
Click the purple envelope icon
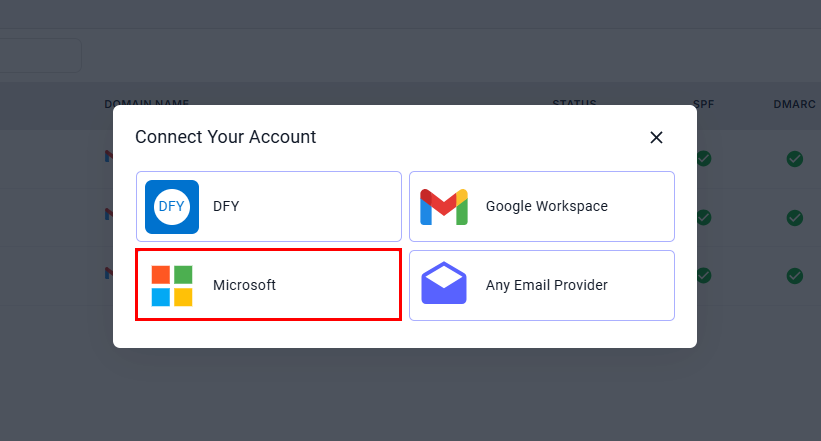[x=444, y=285]
